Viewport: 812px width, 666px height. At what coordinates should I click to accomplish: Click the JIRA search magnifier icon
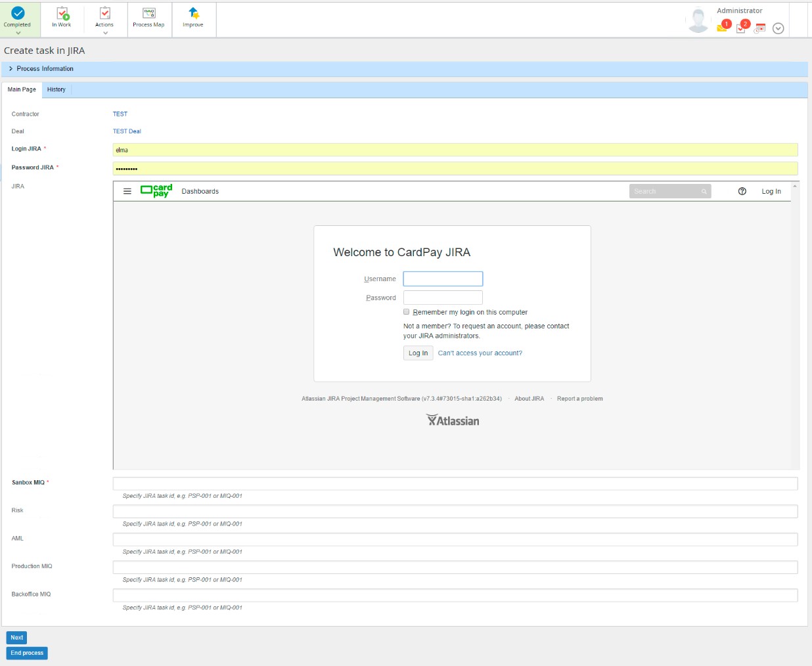704,192
